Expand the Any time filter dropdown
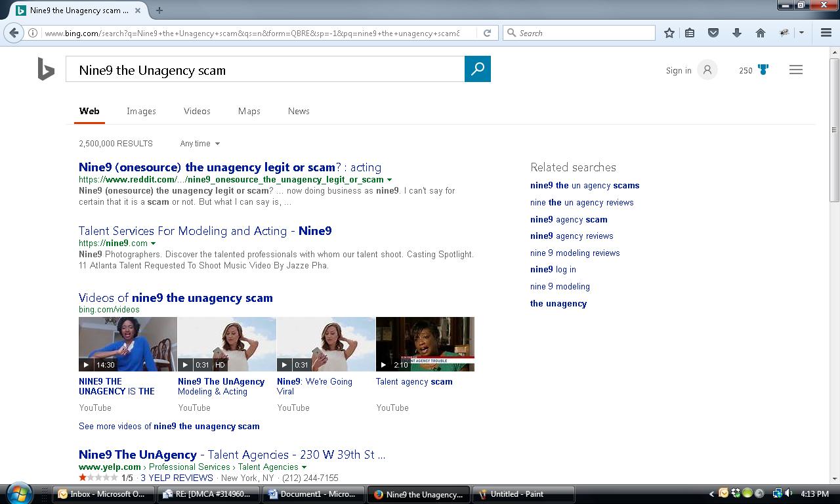 click(200, 144)
